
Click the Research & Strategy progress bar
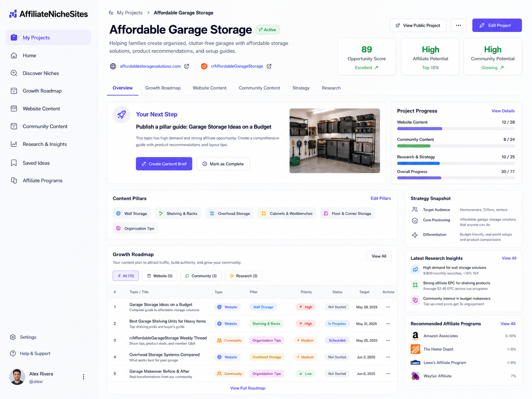[x=456, y=163]
